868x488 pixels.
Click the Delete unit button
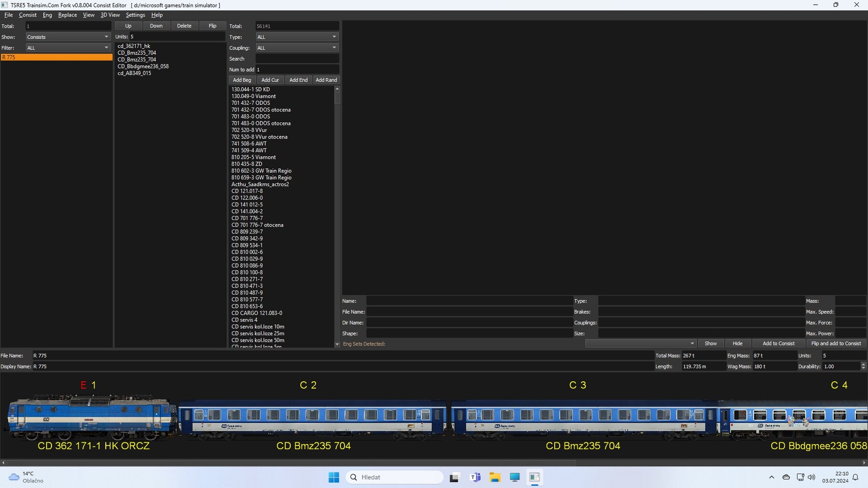point(184,26)
